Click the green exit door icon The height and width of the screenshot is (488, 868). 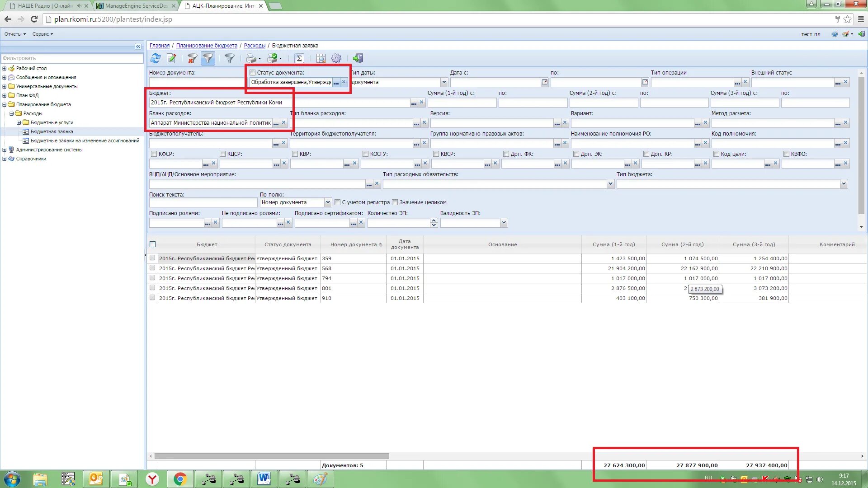coord(358,58)
